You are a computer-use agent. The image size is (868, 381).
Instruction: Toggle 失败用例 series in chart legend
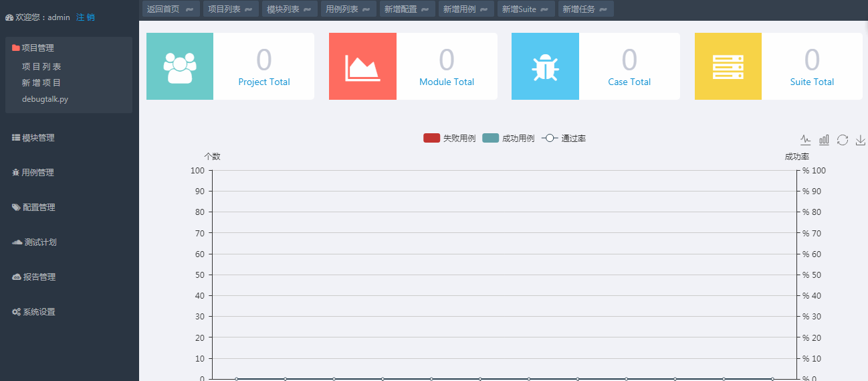449,138
